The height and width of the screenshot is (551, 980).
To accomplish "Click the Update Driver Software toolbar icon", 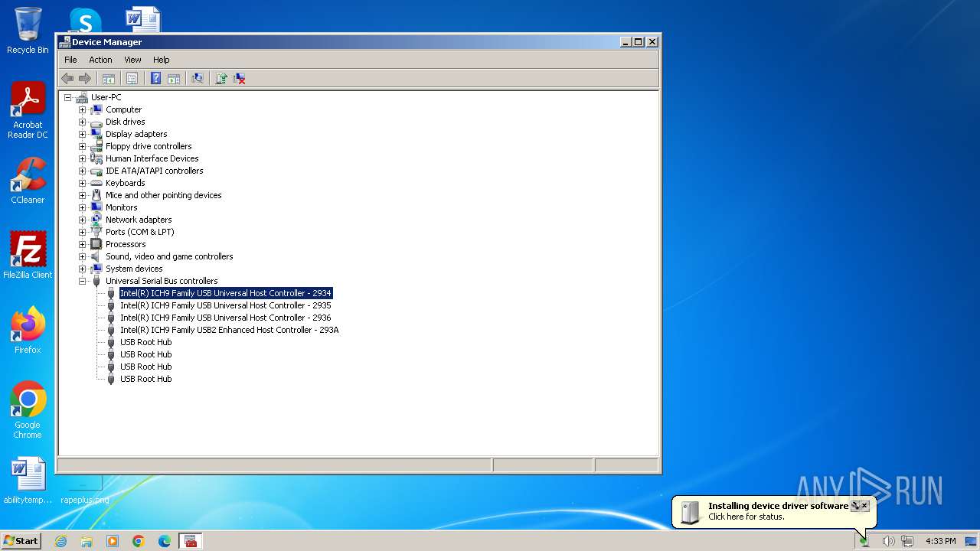I will point(221,78).
